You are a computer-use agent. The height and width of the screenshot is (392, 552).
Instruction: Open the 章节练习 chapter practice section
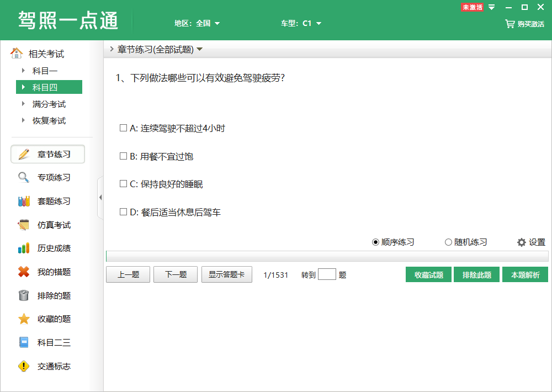point(47,154)
